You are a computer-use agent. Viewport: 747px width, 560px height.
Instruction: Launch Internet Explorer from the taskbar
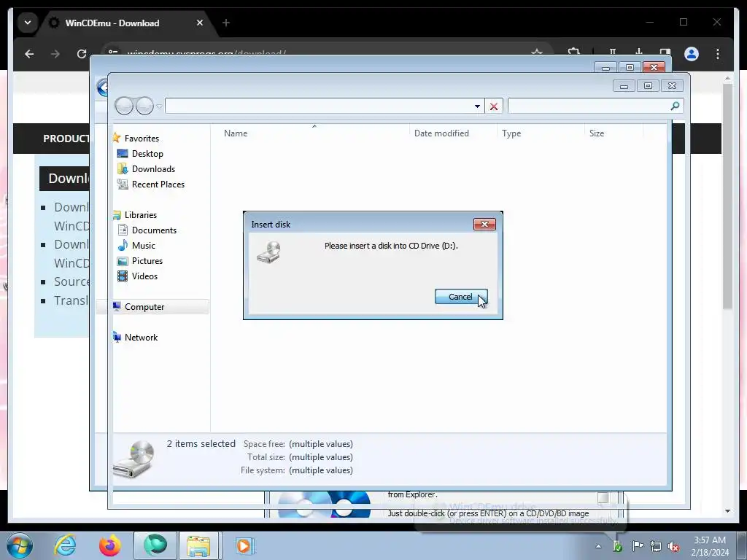65,545
